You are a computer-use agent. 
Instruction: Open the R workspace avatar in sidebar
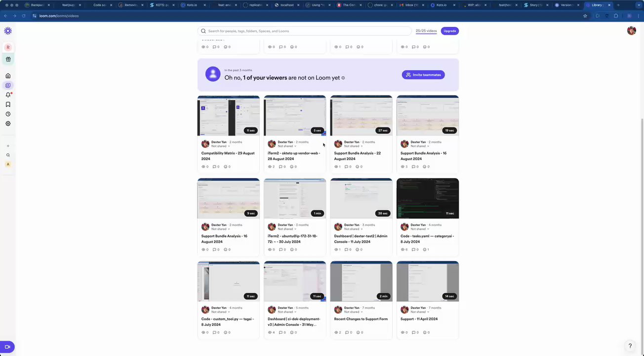tap(8, 47)
